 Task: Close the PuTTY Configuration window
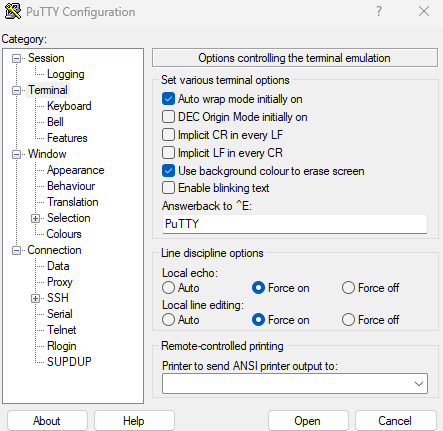(x=424, y=12)
